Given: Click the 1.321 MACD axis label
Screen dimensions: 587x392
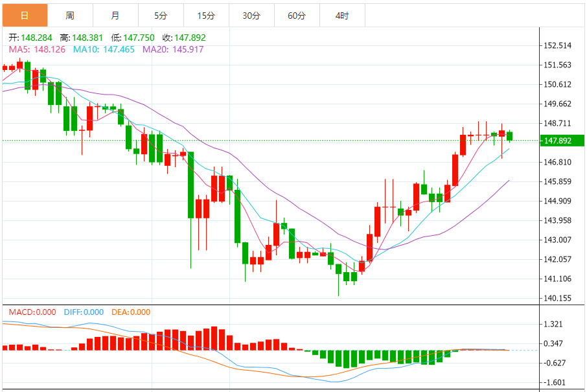Looking at the screenshot, I should pos(553,324).
